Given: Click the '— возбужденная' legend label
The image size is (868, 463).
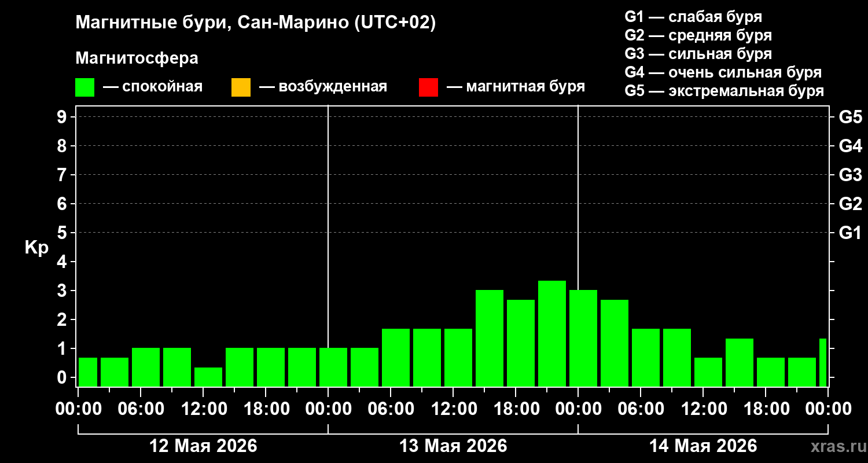Looking at the screenshot, I should [x=323, y=87].
